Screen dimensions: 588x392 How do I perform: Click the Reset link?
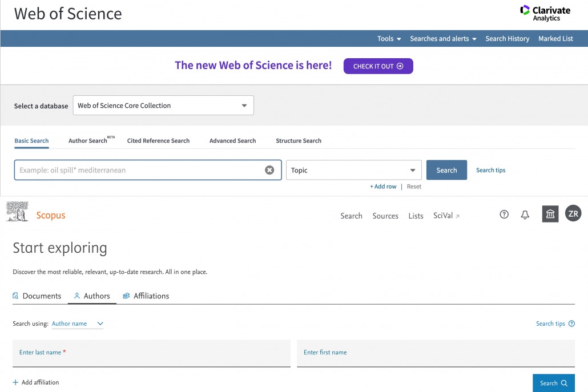414,187
